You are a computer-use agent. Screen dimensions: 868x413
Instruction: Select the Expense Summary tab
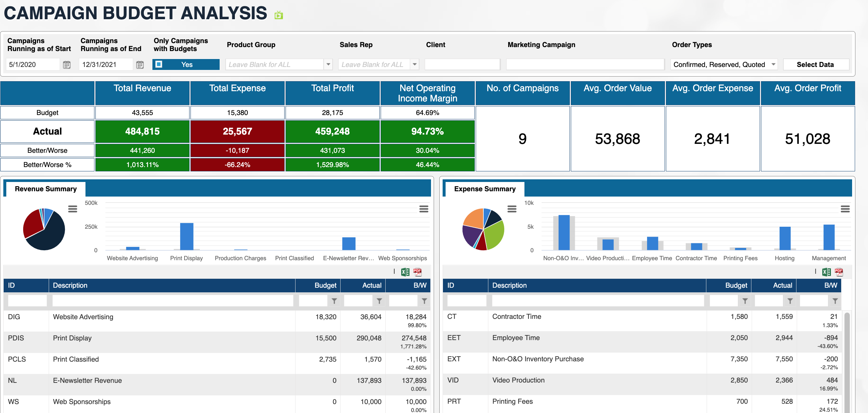point(485,189)
